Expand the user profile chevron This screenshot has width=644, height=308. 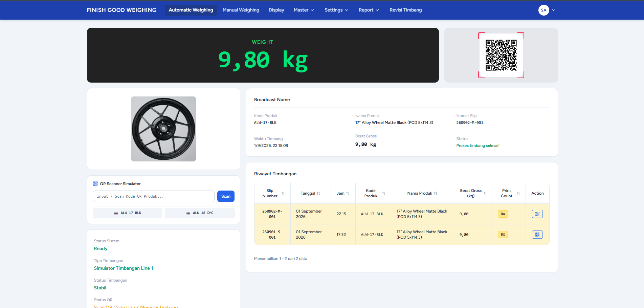point(554,10)
